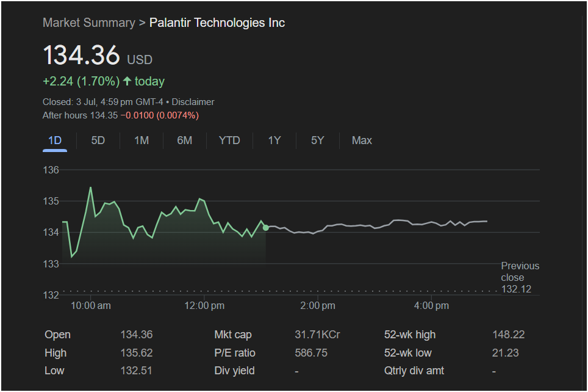This screenshot has height=392, width=588.
Task: Click the Palantir Technologies Inc title
Action: pos(217,23)
